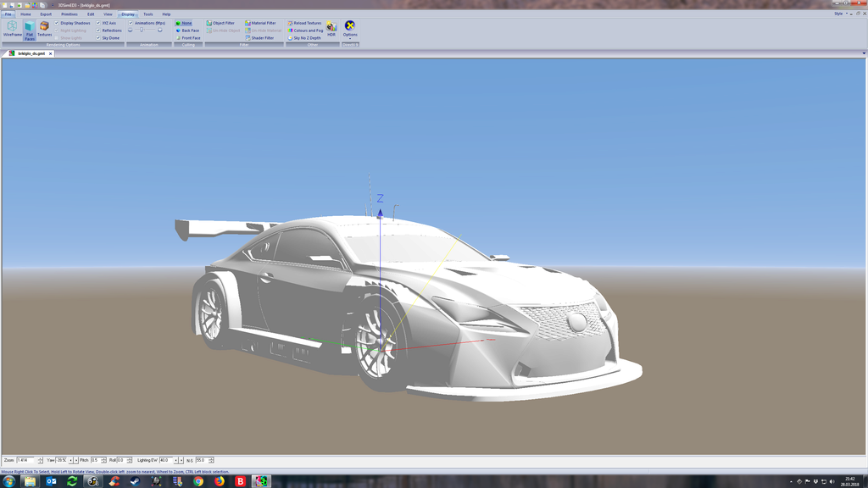Toggle the XYZ Axis checkbox
The height and width of the screenshot is (488, 868).
pyautogui.click(x=98, y=23)
